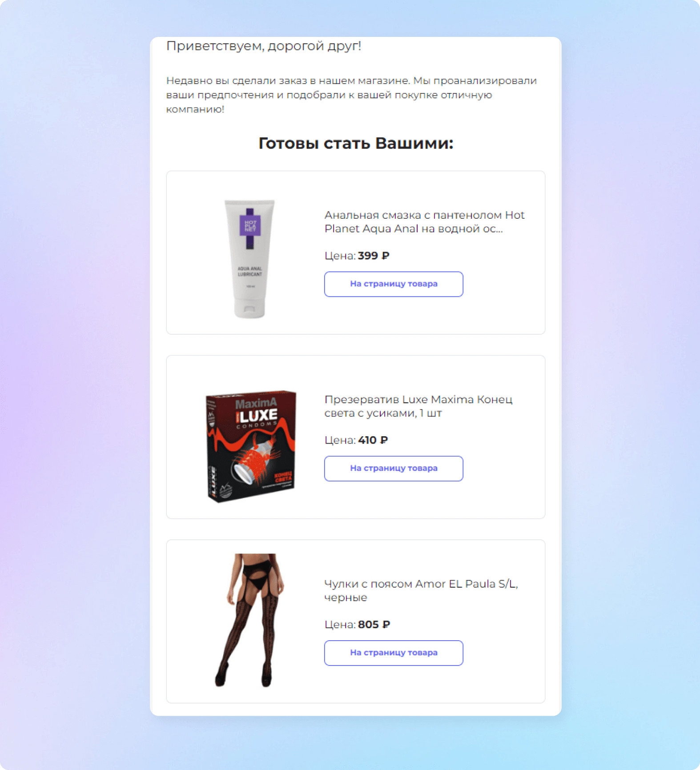The width and height of the screenshot is (700, 770).
Task: Click the 'AQUA ANAL LUBRICANT' label on tube
Action: [x=249, y=271]
